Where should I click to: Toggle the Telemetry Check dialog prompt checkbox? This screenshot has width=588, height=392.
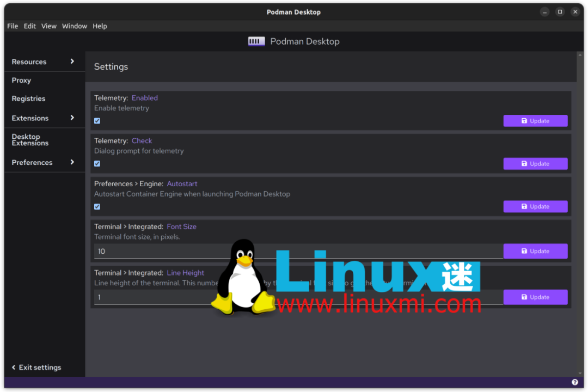pyautogui.click(x=97, y=163)
